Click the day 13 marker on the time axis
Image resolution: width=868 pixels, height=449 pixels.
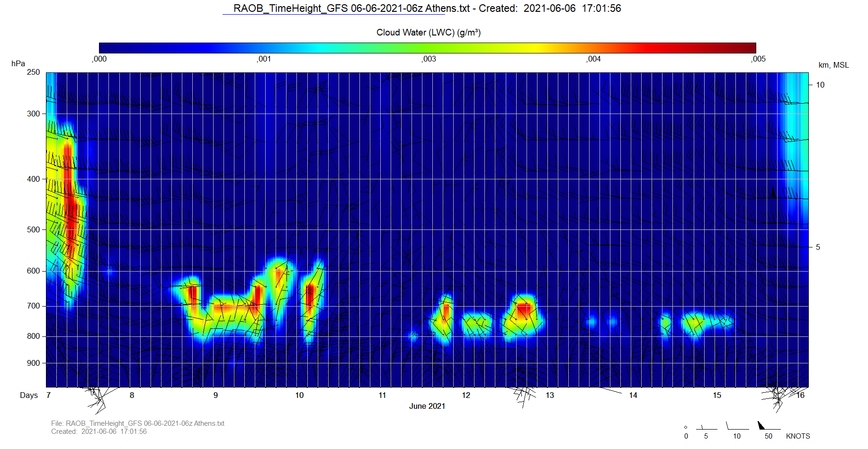(549, 396)
